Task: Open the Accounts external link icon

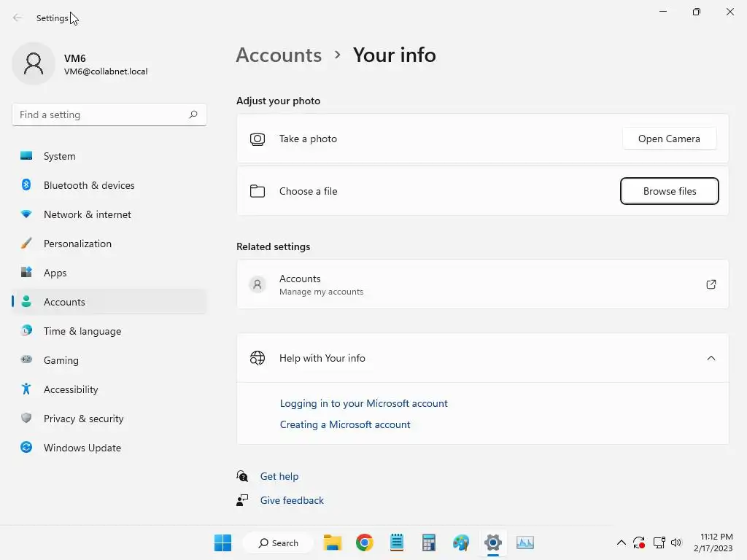Action: point(711,284)
